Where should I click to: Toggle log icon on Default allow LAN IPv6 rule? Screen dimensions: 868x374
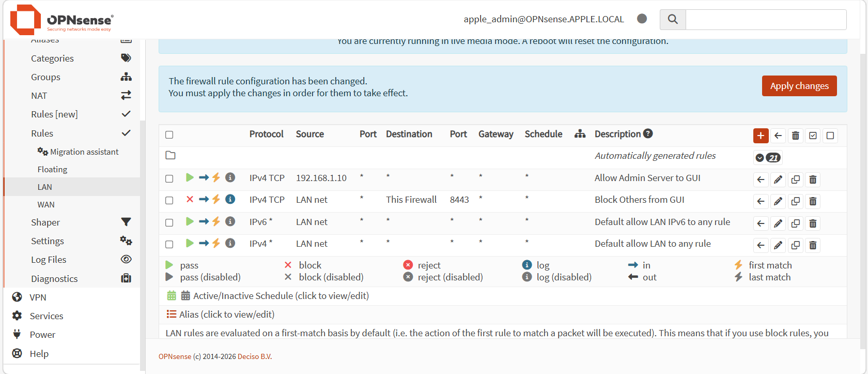(230, 221)
